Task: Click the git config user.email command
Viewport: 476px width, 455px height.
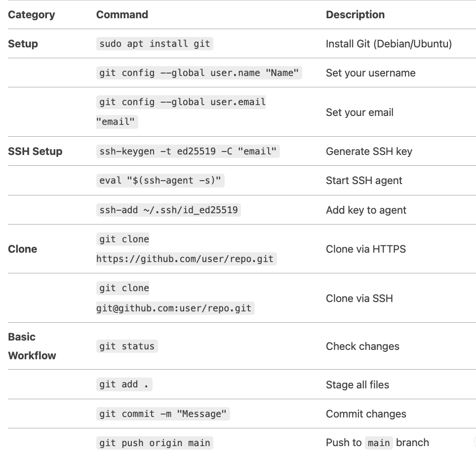Action: pyautogui.click(x=181, y=112)
